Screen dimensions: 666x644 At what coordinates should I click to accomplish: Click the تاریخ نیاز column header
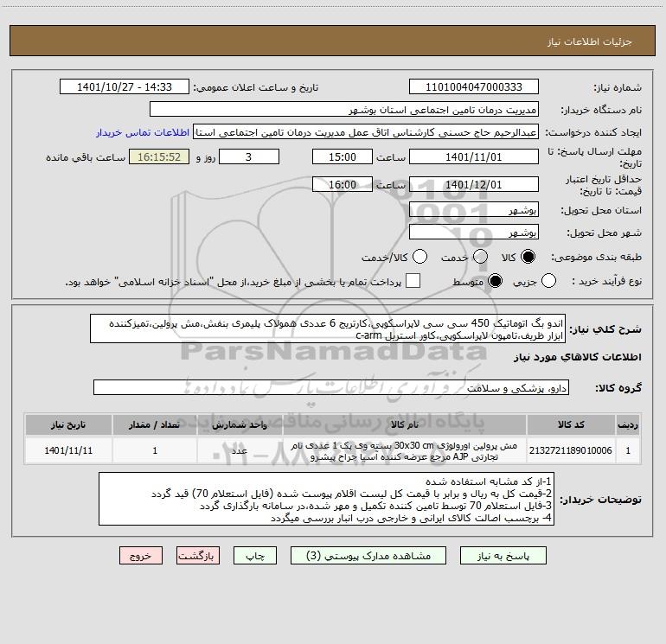68,424
